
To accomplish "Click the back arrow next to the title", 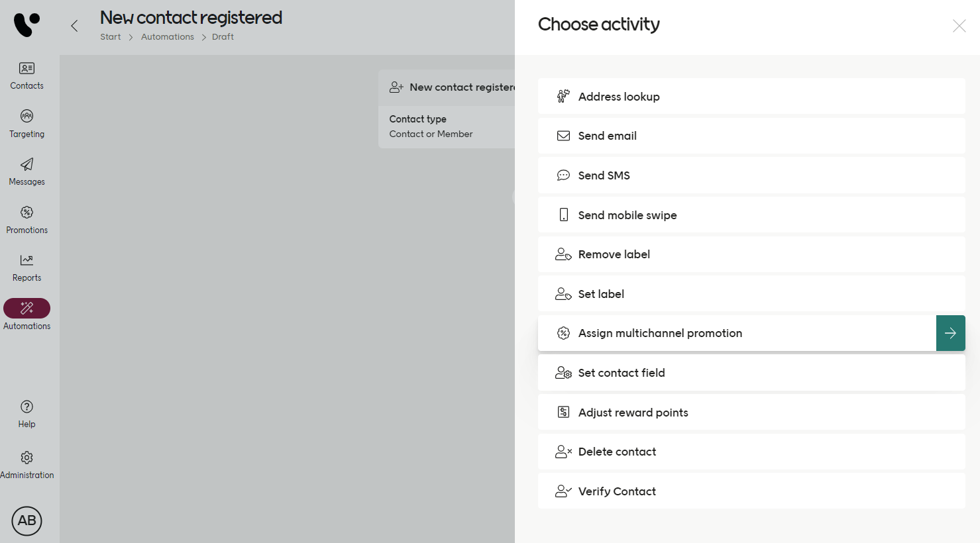I will tap(74, 26).
